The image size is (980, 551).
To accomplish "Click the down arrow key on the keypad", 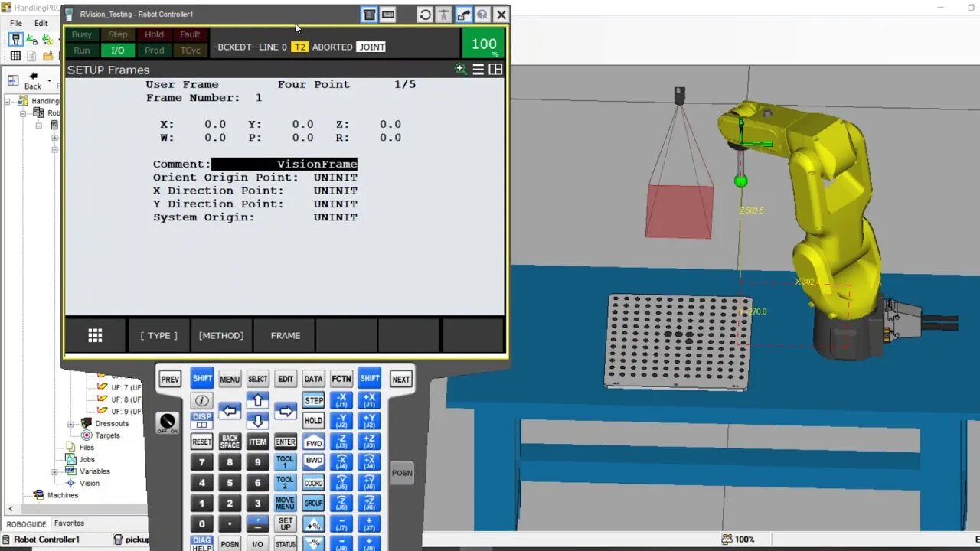I will point(257,422).
